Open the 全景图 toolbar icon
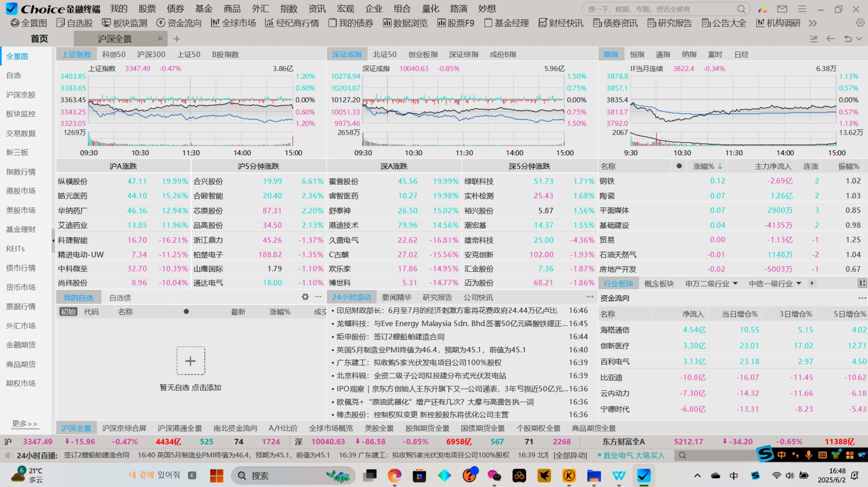 click(x=15, y=23)
